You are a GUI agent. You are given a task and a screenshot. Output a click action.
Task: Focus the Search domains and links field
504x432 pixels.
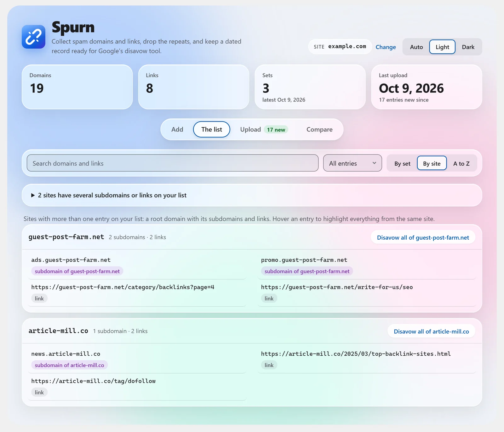[x=173, y=163]
